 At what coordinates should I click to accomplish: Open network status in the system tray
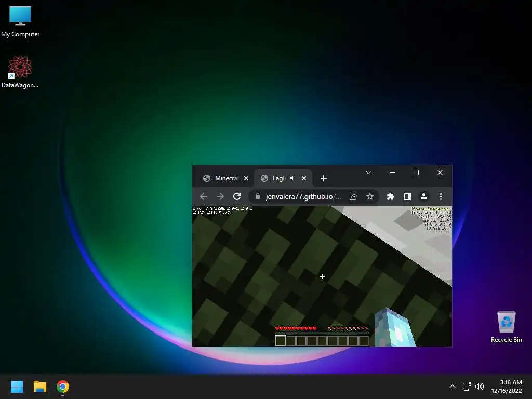click(467, 387)
